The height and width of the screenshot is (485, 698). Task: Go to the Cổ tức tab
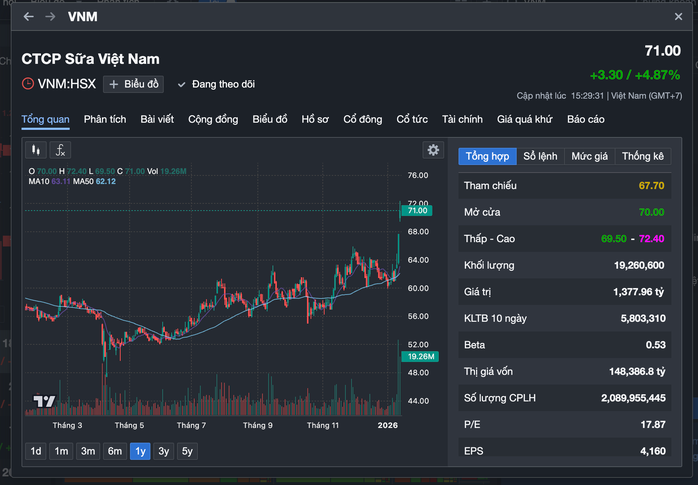(411, 120)
